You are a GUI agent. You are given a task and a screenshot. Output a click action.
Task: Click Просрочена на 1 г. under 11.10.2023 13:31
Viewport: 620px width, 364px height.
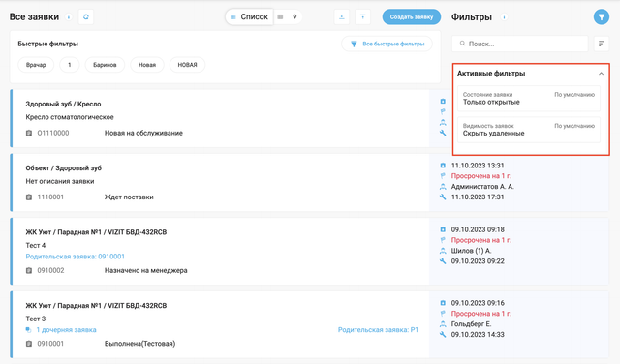pos(481,176)
